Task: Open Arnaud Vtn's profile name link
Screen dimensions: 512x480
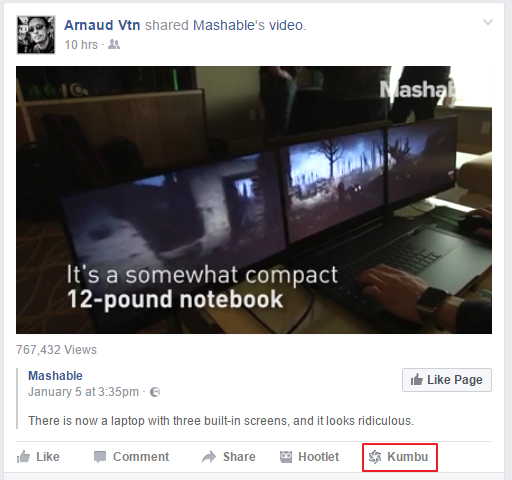Action: click(x=102, y=25)
